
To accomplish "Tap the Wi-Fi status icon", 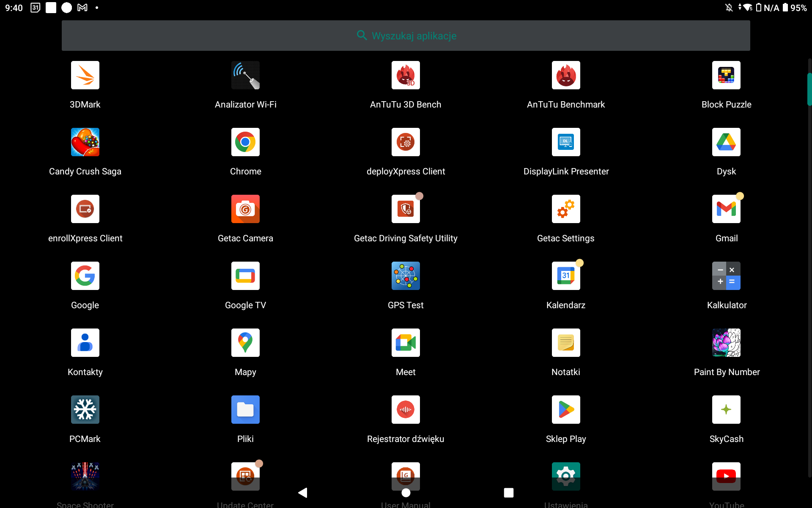I will click(748, 8).
